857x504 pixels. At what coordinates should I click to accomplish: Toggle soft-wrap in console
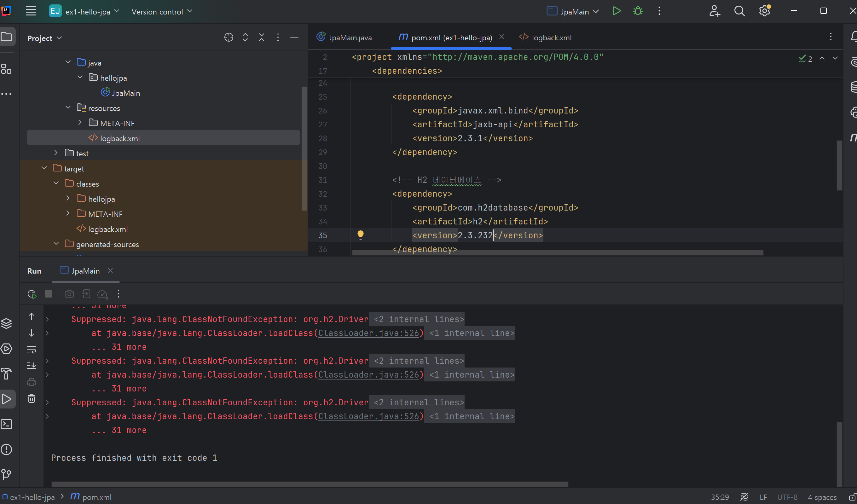31,349
